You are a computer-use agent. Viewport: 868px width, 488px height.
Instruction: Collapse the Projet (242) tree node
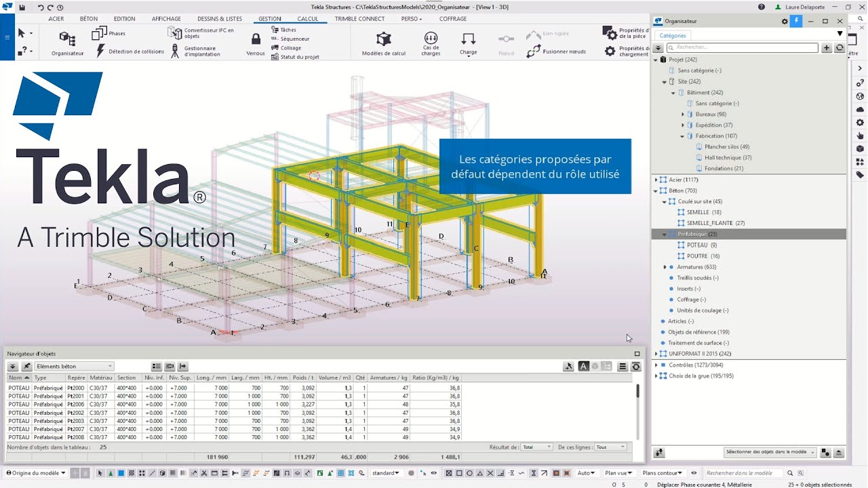(656, 60)
